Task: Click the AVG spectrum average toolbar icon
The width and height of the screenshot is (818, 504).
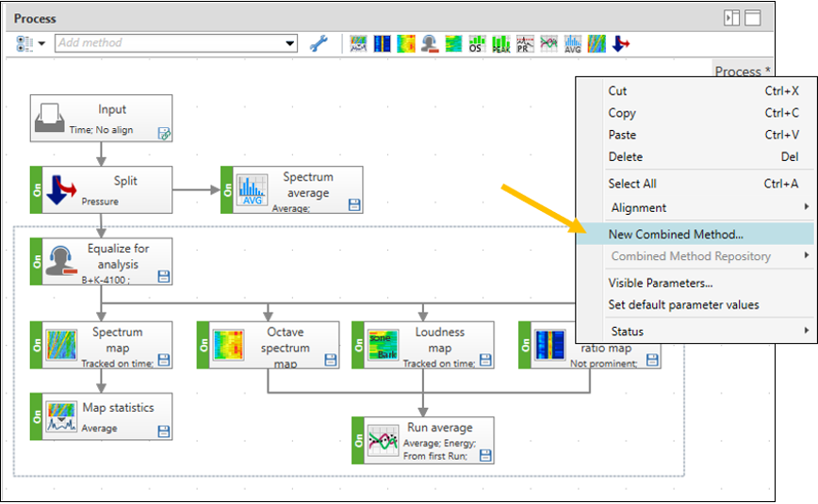Action: click(573, 43)
